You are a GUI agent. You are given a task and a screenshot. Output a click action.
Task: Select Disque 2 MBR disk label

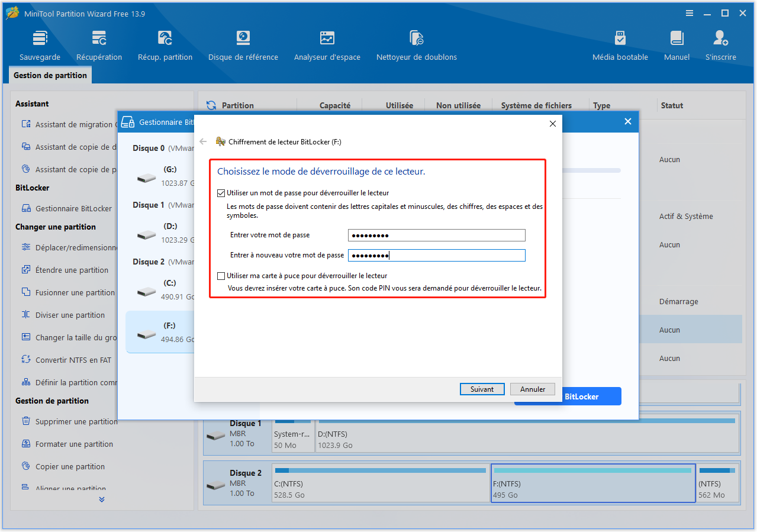click(237, 483)
